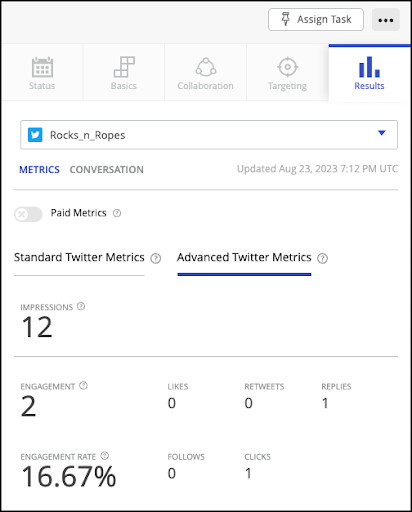Click the Impressions info icon
The image size is (412, 512).
[x=81, y=306]
